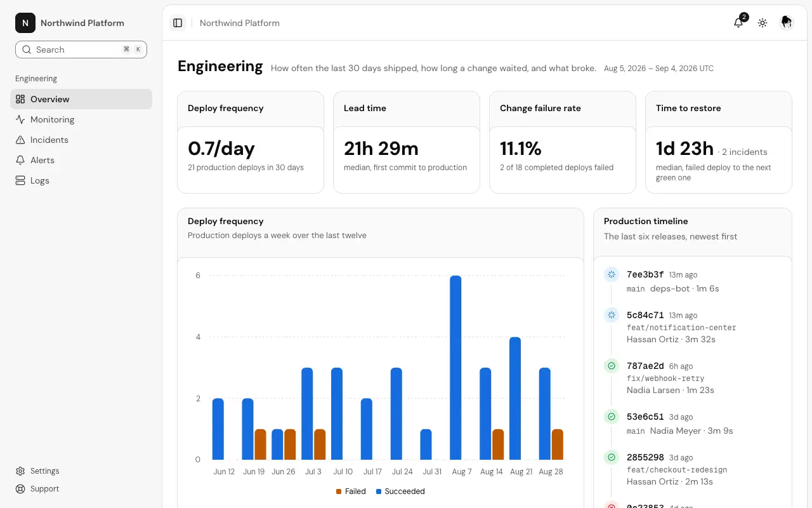
Task: Click the "Production timeline" panel heading
Action: [x=646, y=221]
